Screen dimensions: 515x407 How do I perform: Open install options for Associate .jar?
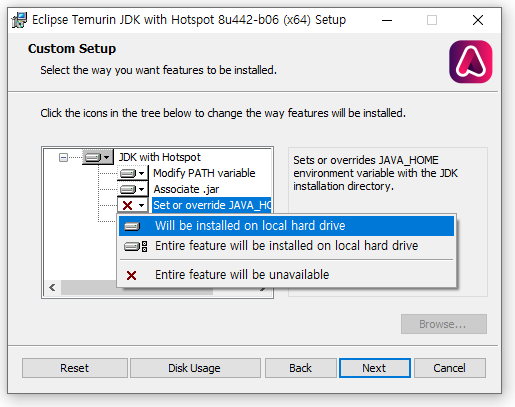coord(132,189)
